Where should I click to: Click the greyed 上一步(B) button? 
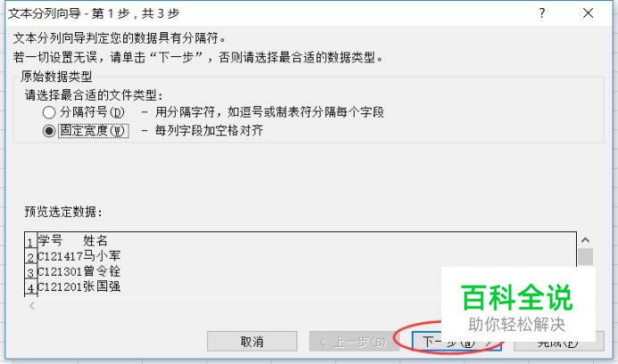click(353, 341)
